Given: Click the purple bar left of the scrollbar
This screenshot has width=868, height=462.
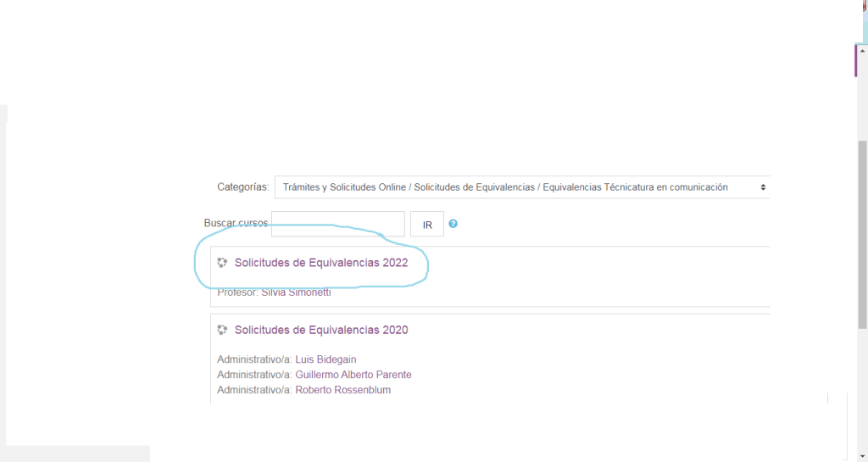Looking at the screenshot, I should point(855,59).
